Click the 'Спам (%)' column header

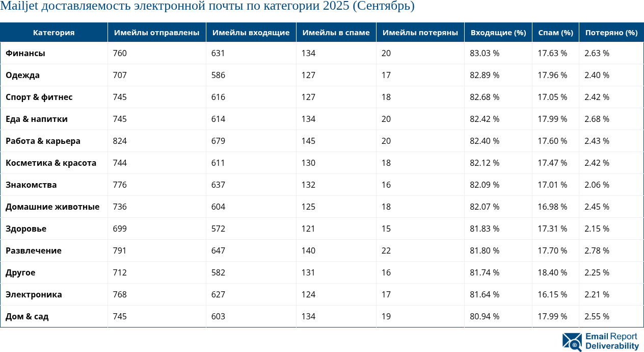click(x=555, y=32)
